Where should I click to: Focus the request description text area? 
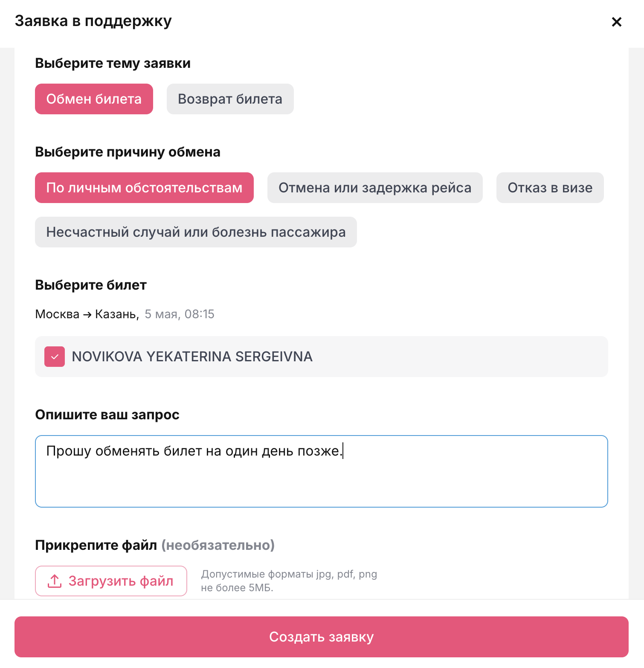pos(321,478)
